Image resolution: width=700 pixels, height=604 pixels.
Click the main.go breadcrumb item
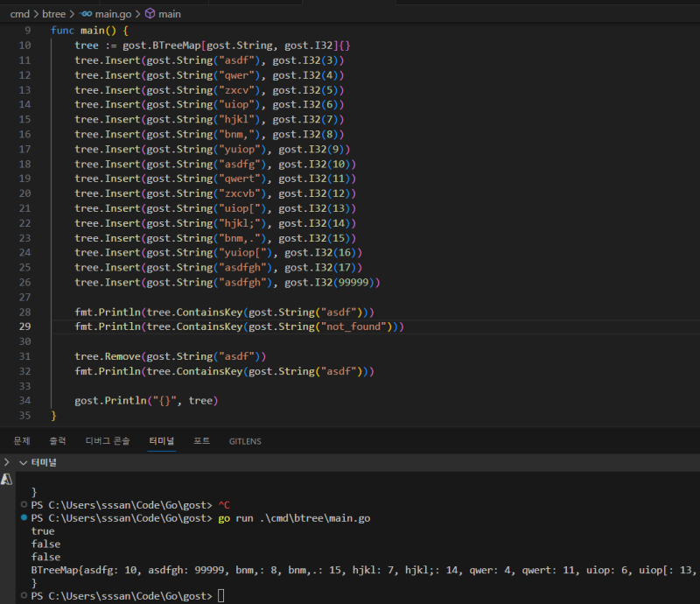tap(112, 14)
